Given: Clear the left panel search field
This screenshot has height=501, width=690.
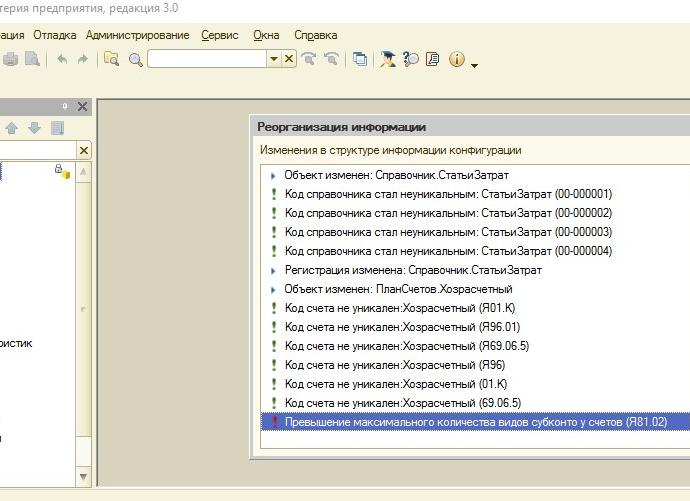Looking at the screenshot, I should click(84, 150).
